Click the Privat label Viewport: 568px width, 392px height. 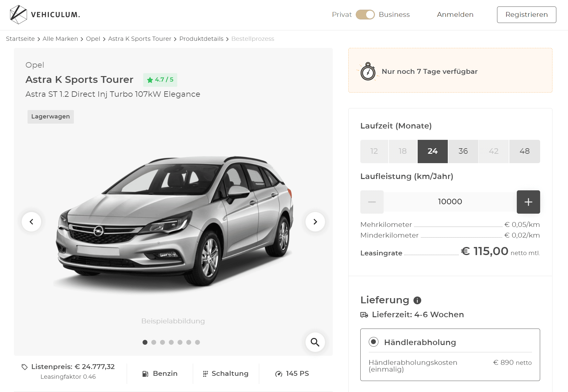tap(342, 15)
